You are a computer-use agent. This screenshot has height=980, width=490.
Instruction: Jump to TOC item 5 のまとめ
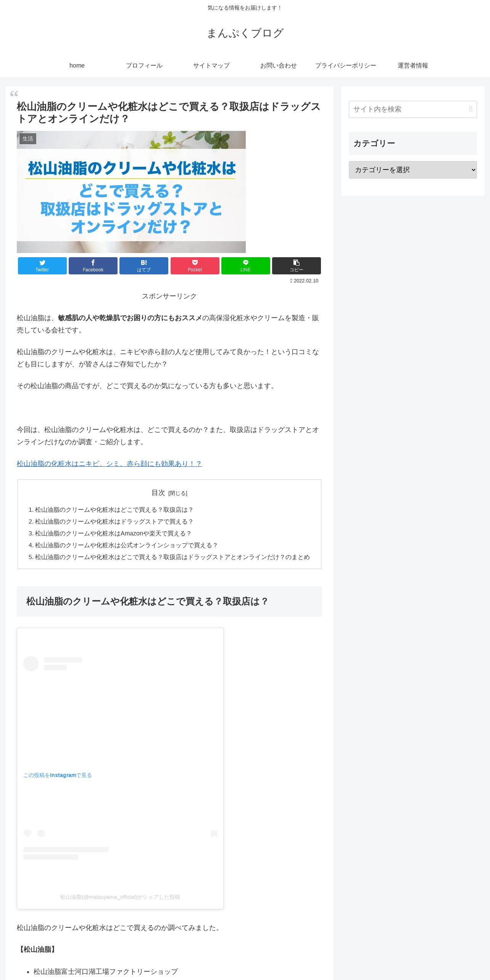(172, 557)
